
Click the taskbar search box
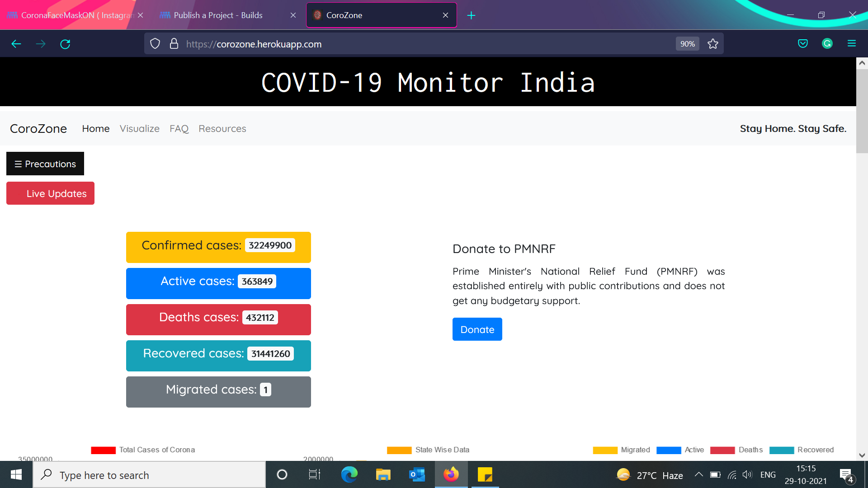(149, 475)
